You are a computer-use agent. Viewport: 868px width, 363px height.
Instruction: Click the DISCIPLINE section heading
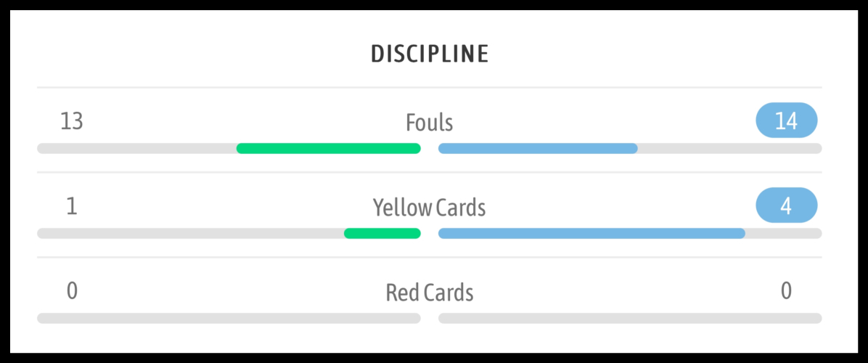(430, 54)
